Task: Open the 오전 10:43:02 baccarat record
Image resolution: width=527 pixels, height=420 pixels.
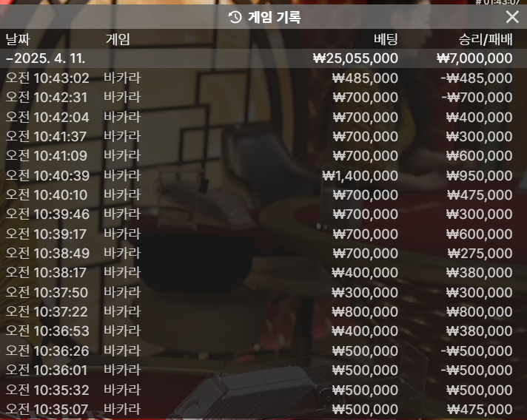Action: click(x=263, y=78)
